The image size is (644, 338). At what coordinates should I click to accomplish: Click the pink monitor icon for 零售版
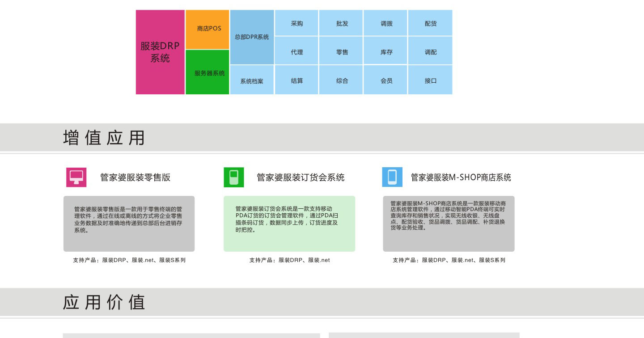click(x=76, y=177)
